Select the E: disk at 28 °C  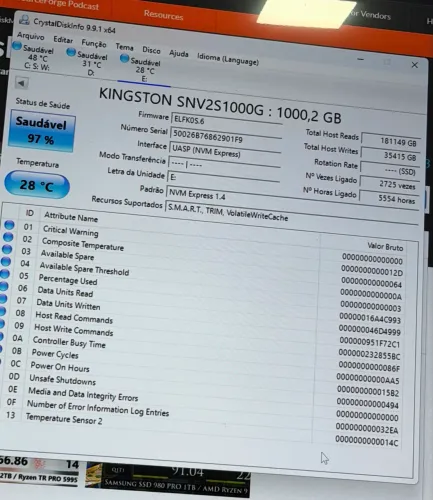click(x=141, y=69)
